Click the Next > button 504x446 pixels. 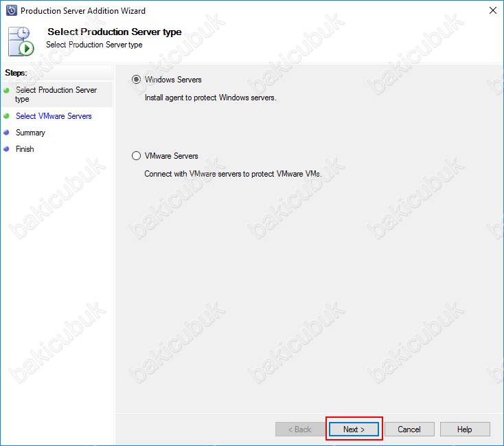point(354,430)
